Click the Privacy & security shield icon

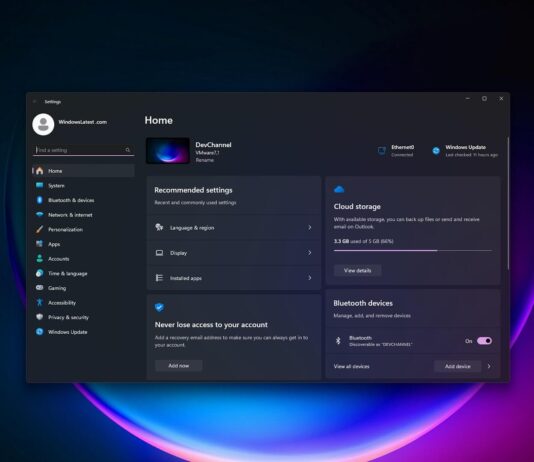[40, 317]
